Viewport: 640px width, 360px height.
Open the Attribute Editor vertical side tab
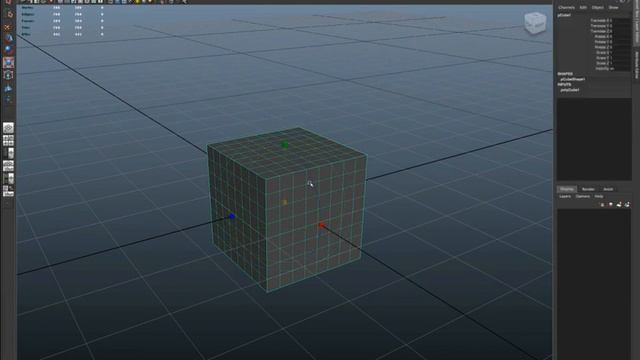636,65
